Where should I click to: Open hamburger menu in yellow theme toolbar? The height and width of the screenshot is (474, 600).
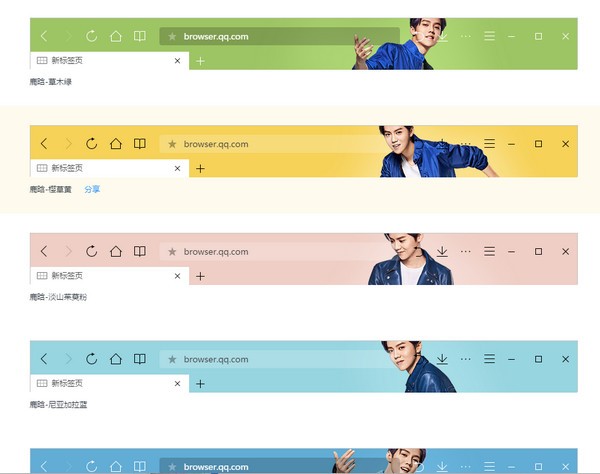tap(489, 144)
